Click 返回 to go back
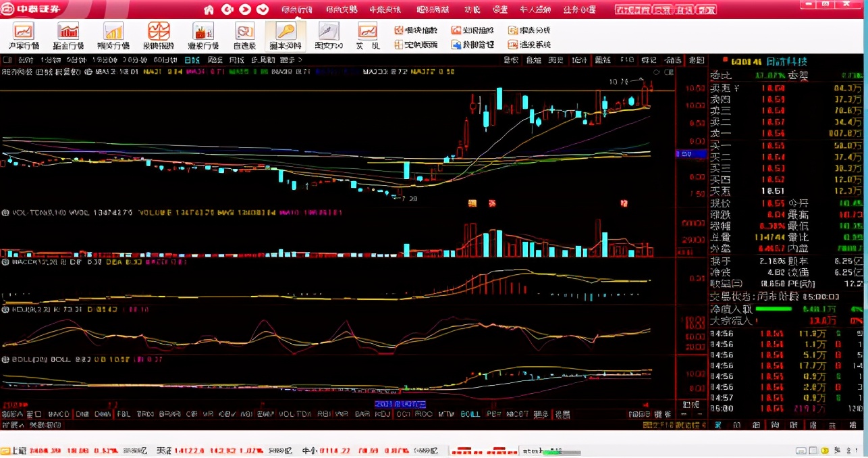 click(x=696, y=60)
